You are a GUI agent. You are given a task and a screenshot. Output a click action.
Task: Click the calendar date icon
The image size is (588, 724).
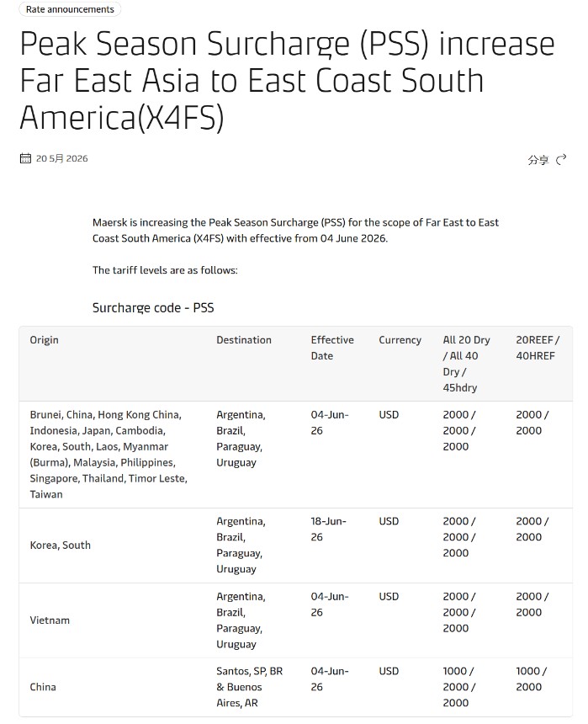coord(25,158)
